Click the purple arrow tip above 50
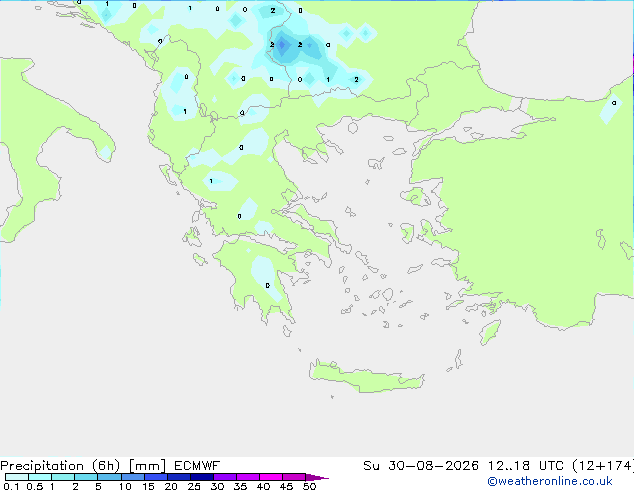This screenshot has width=634, height=490. click(317, 477)
